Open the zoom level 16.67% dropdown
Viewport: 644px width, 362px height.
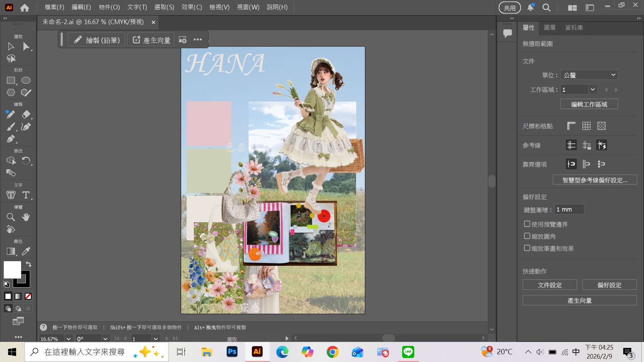click(68, 339)
